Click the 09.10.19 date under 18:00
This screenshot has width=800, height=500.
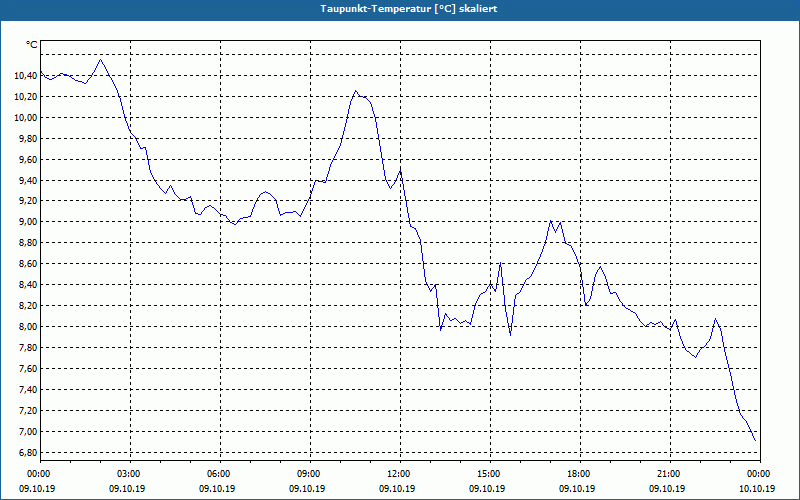click(x=577, y=489)
